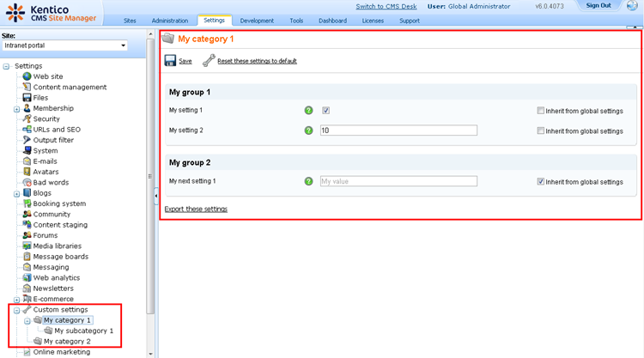Screen dimensions: 644x358
Task: Collapse the Custom settings tree node
Action: pos(17,311)
